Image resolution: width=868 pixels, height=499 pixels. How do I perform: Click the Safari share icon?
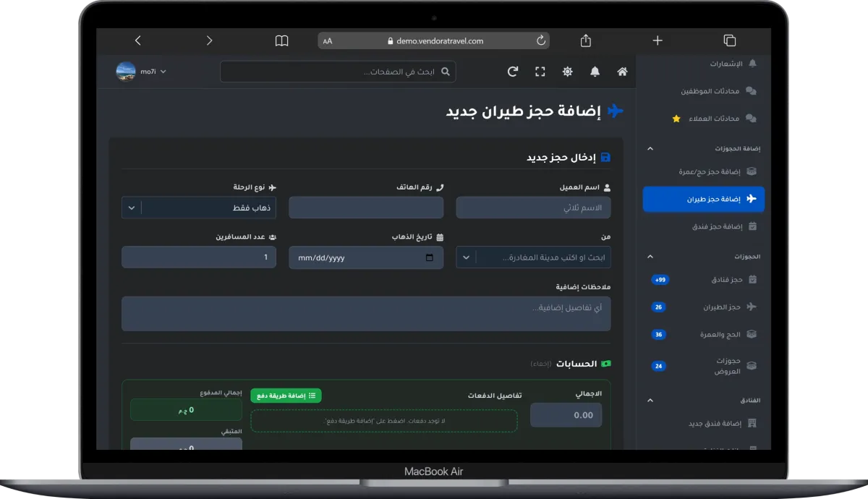[x=587, y=40]
